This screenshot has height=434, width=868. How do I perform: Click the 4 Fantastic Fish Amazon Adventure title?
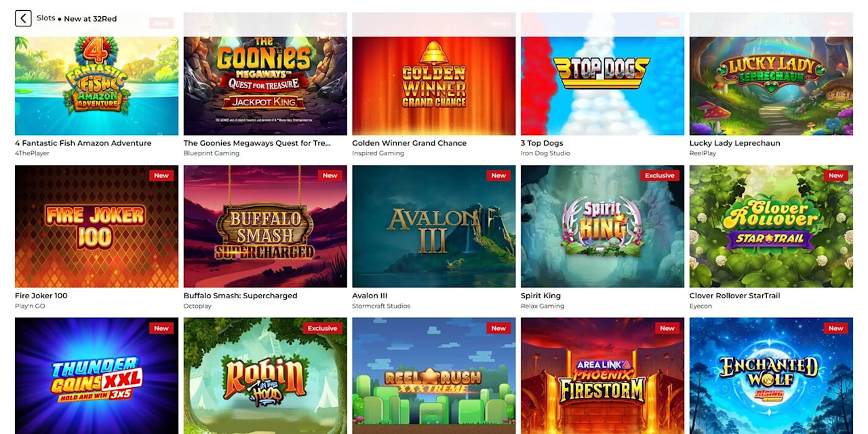tap(83, 143)
